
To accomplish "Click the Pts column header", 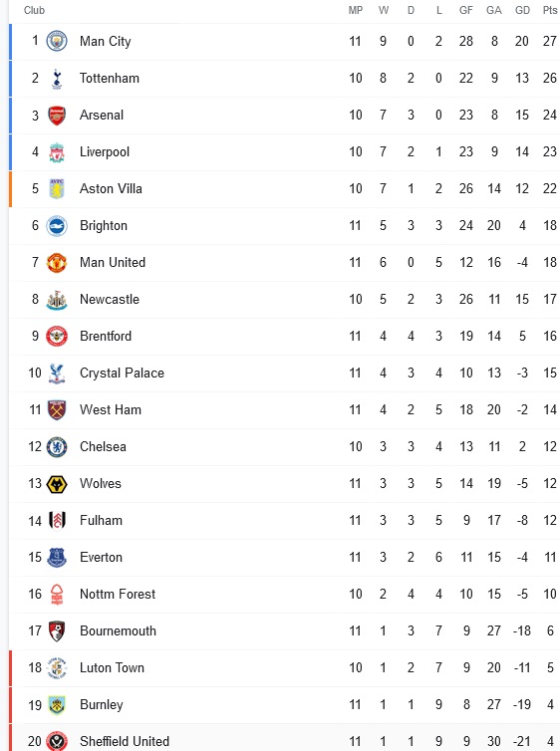I will click(x=549, y=11).
